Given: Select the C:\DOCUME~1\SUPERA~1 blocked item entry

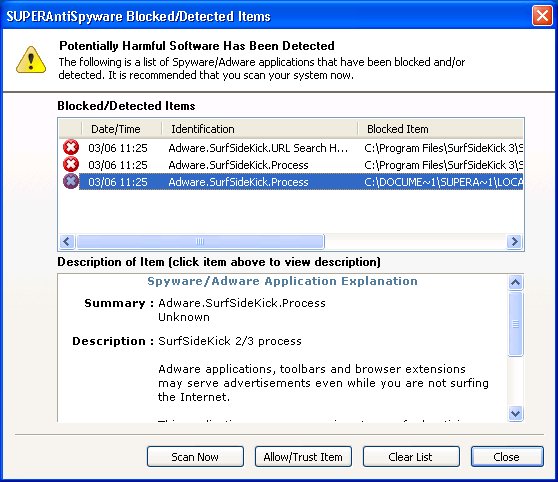Looking at the screenshot, I should (x=443, y=182).
